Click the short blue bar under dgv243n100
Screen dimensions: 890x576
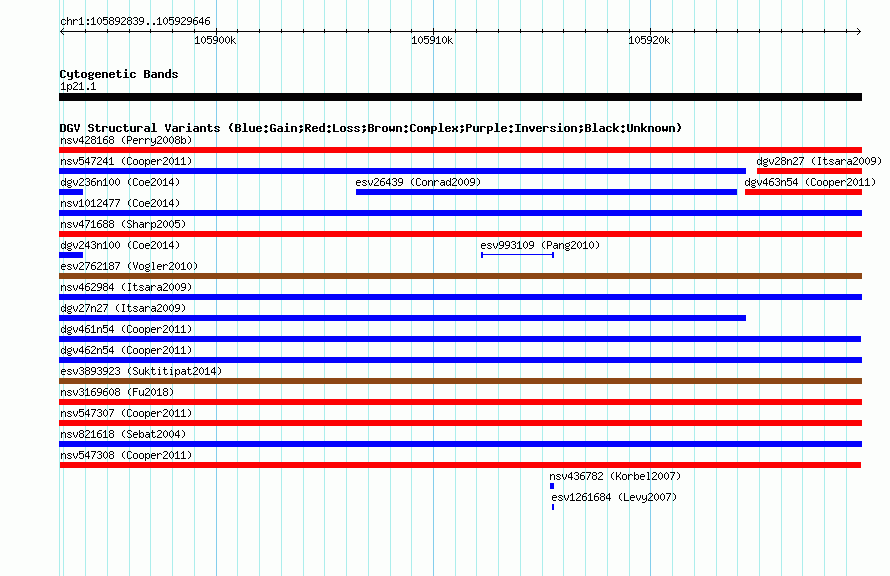click(x=71, y=255)
